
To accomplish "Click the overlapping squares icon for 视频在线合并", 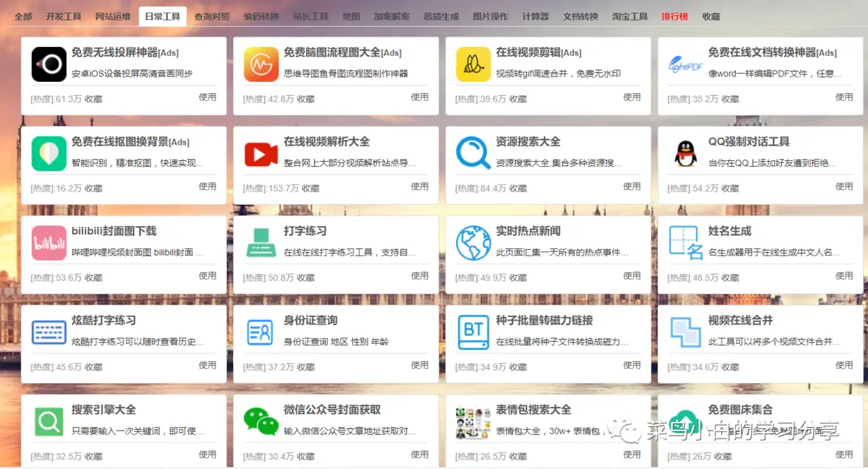I will click(x=685, y=332).
